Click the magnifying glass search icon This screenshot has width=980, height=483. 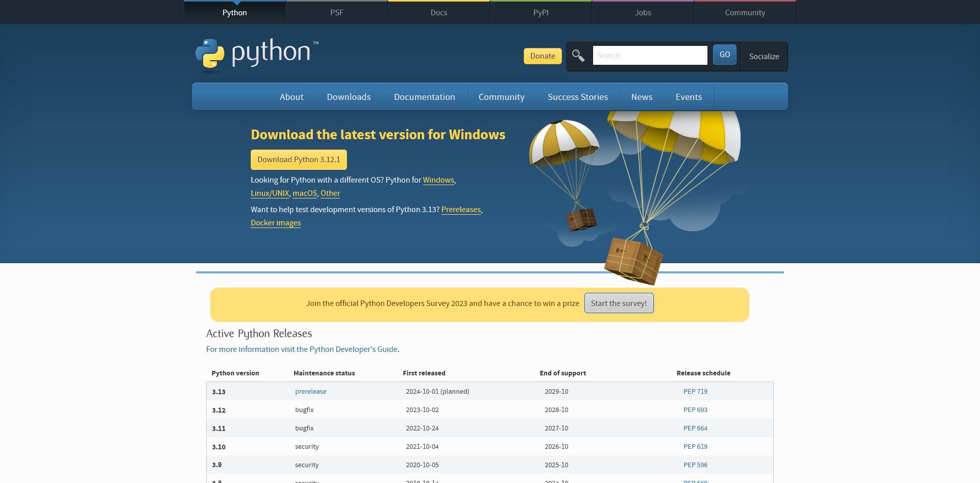(578, 56)
